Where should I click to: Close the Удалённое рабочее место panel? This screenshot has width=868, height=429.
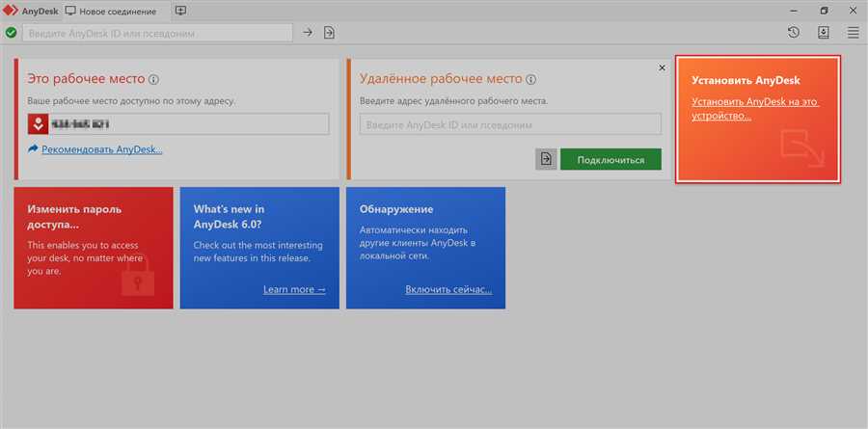click(x=662, y=67)
